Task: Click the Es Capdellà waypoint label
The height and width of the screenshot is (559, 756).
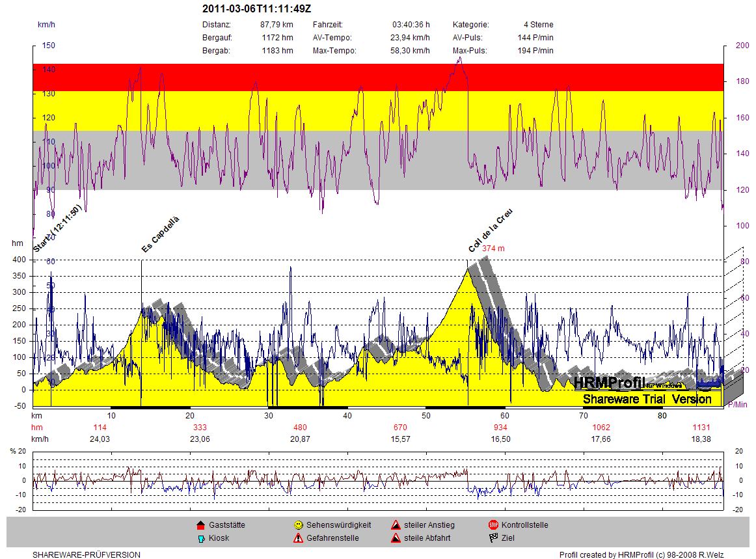Action: point(160,234)
